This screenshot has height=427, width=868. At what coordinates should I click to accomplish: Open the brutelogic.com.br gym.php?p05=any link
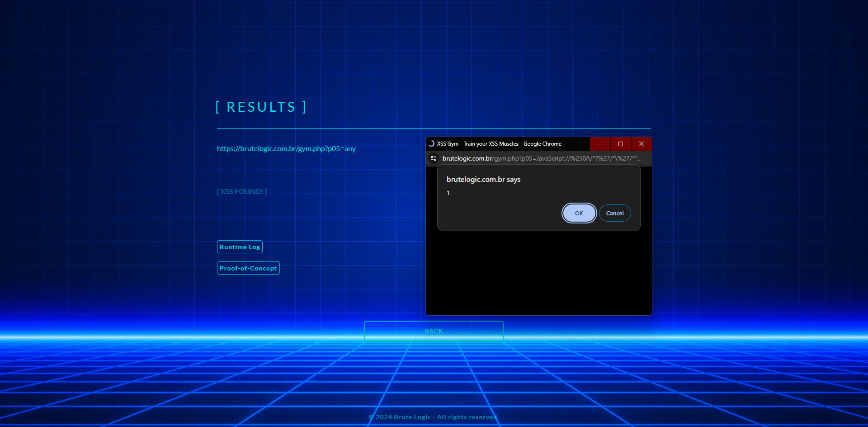286,149
